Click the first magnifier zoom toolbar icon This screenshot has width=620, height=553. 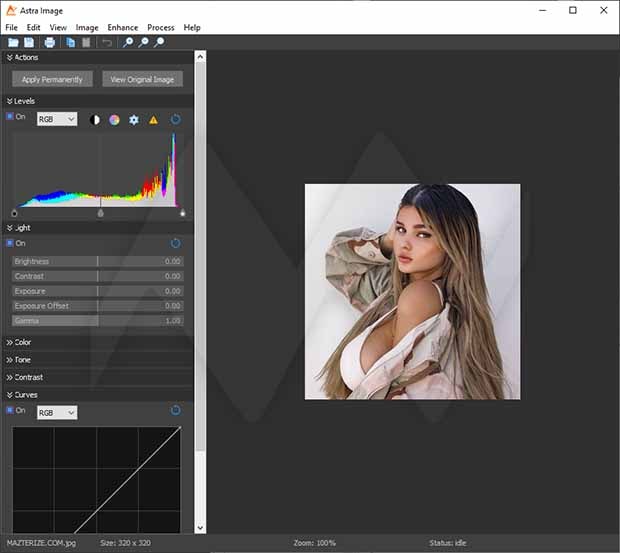click(127, 42)
